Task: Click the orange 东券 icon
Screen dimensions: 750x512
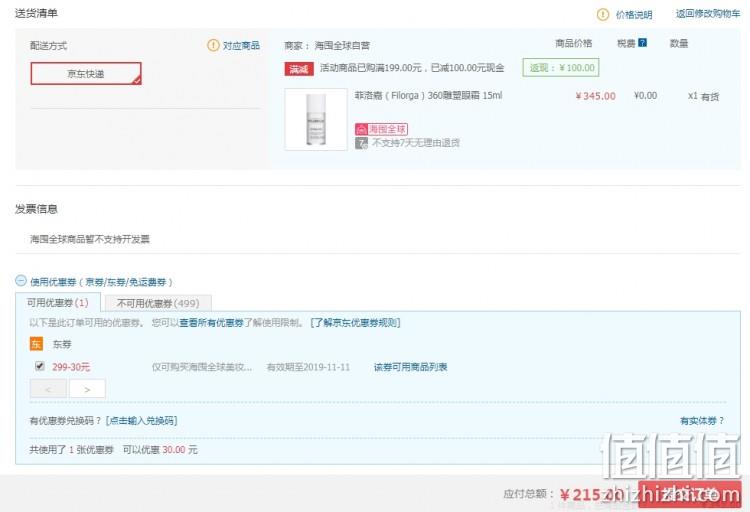Action: pyautogui.click(x=36, y=344)
